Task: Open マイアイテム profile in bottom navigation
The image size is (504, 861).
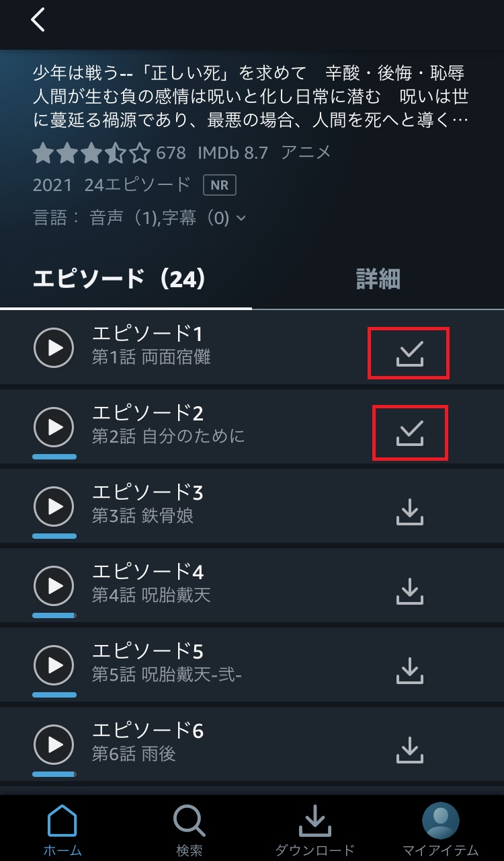Action: (441, 830)
